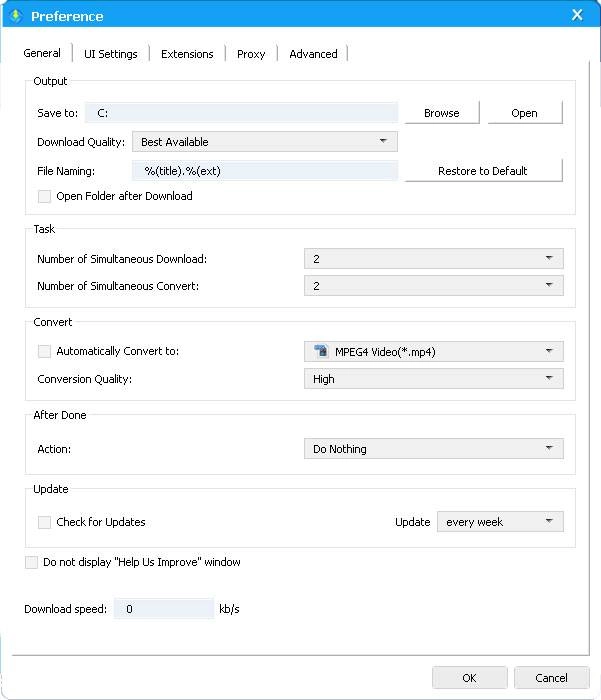Tick Do not display Help Us Improve window
Viewport: 601px width, 700px height.
31,562
